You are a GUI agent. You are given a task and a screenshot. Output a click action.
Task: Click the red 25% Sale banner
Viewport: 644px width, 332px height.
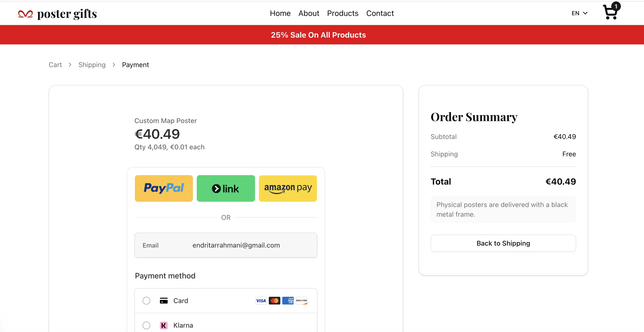click(x=318, y=35)
